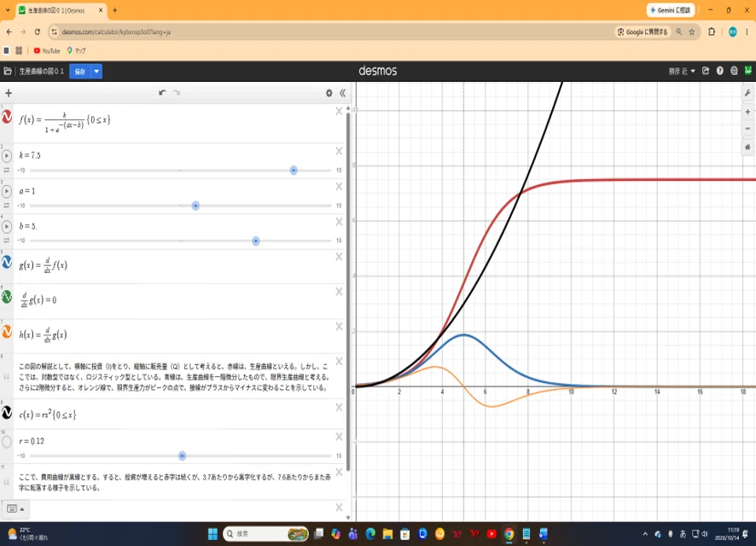Open the YouTube bookmark
The image size is (756, 546).
[47, 50]
